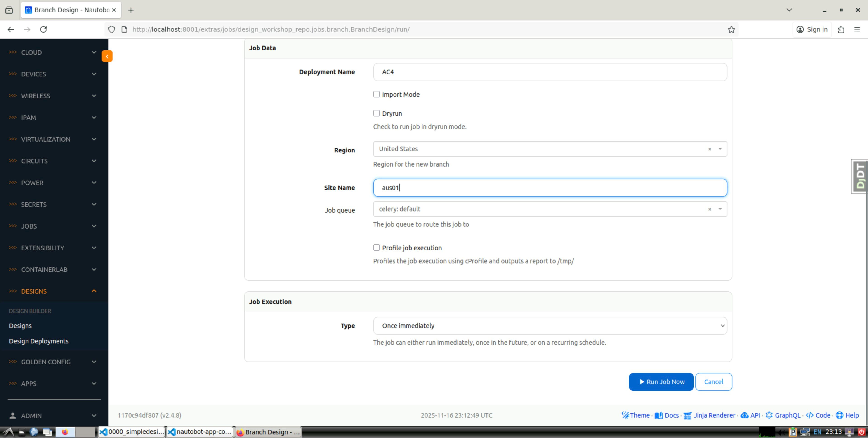The height and width of the screenshot is (438, 868).
Task: Collapse the sidebar with the orange arrow button
Action: click(107, 56)
